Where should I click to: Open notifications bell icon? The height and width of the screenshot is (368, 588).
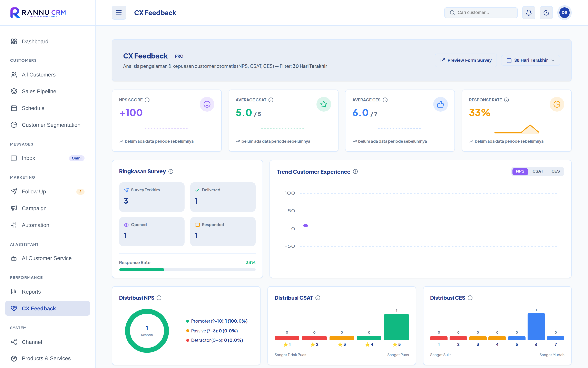(x=528, y=13)
